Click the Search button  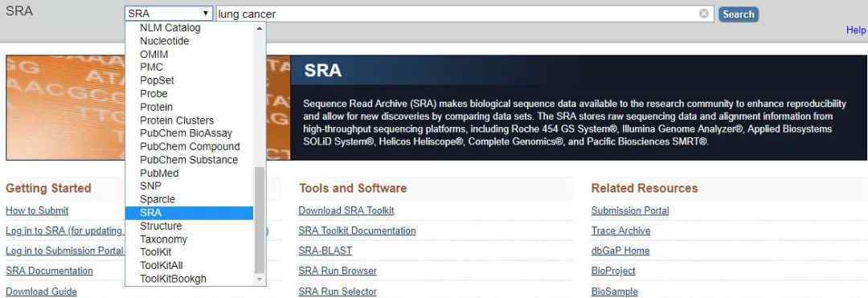click(739, 14)
